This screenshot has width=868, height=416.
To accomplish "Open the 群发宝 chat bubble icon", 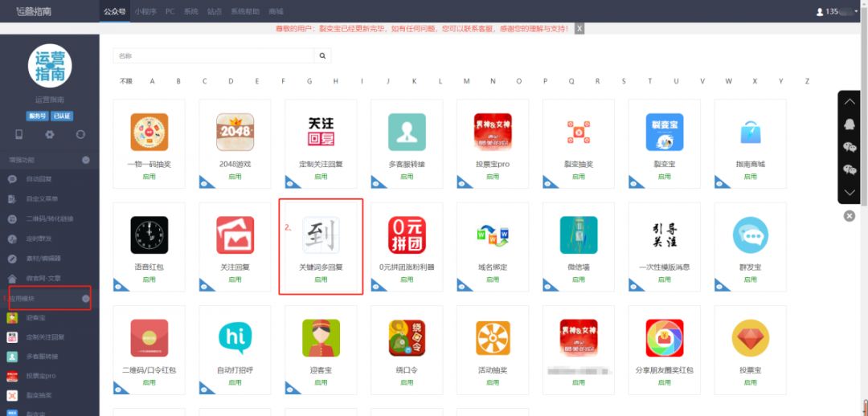I will point(751,235).
